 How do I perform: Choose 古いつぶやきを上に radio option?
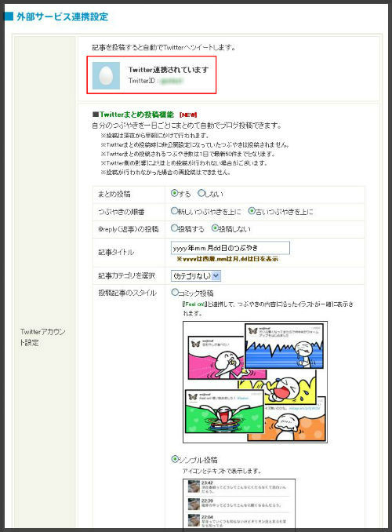pyautogui.click(x=252, y=211)
